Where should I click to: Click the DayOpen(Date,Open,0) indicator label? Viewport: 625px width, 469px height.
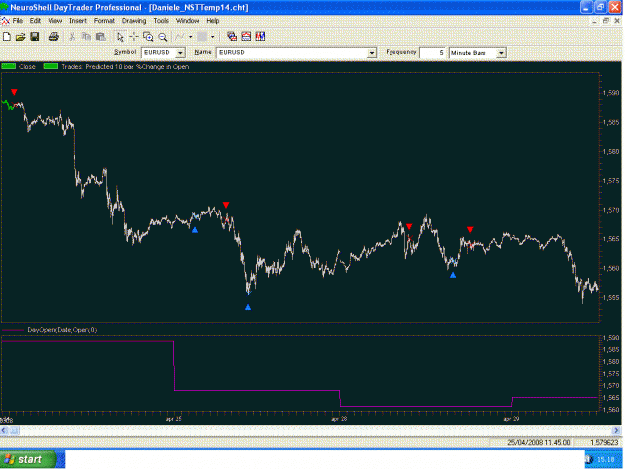62,330
